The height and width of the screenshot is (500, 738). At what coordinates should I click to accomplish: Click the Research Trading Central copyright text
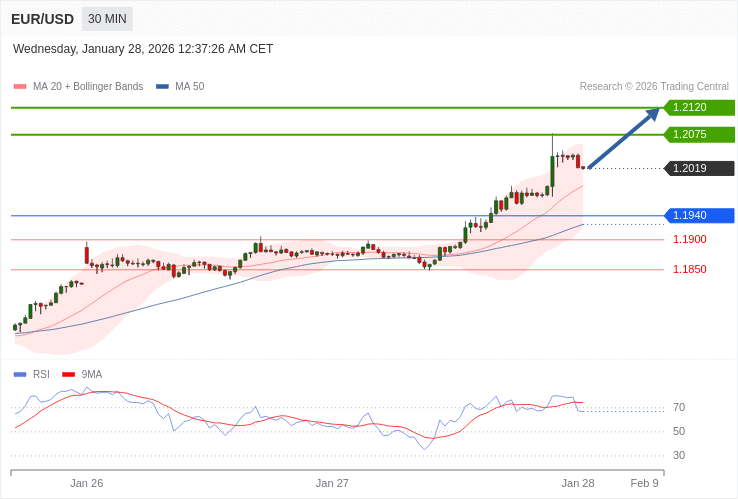point(654,87)
